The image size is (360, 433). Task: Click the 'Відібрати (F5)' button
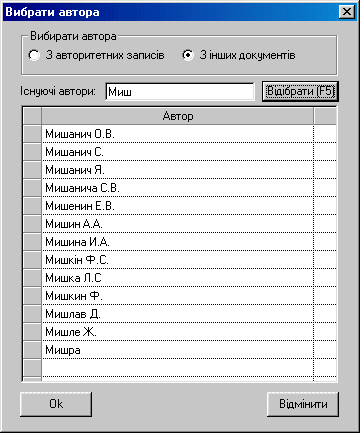[x=300, y=91]
